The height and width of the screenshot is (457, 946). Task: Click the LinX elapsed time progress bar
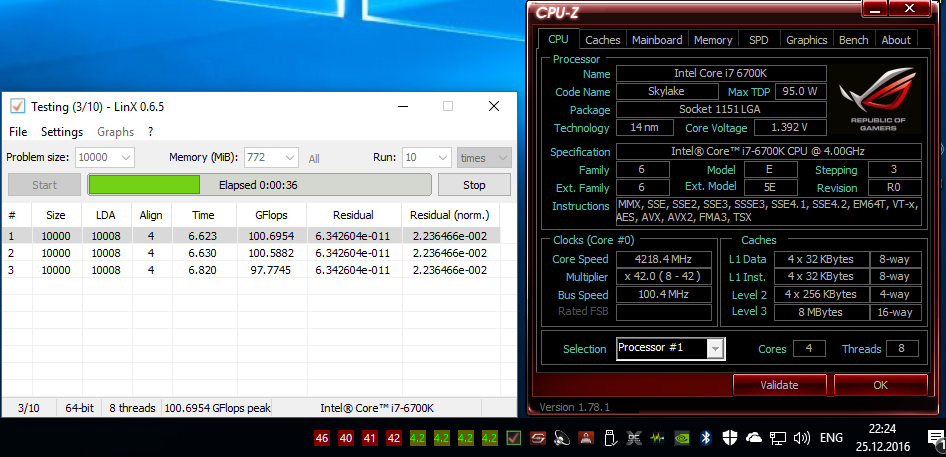[259, 185]
